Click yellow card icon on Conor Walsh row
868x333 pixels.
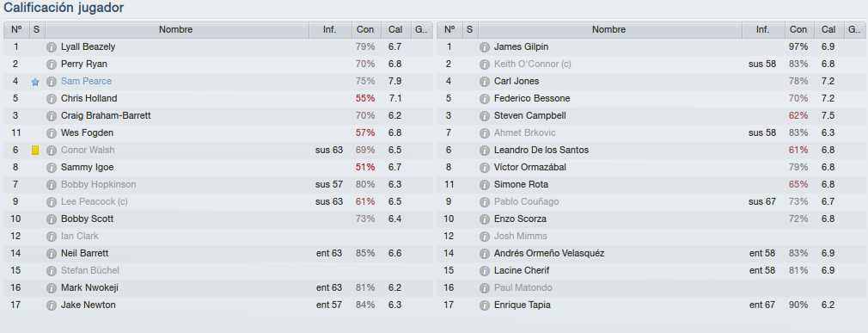[35, 151]
